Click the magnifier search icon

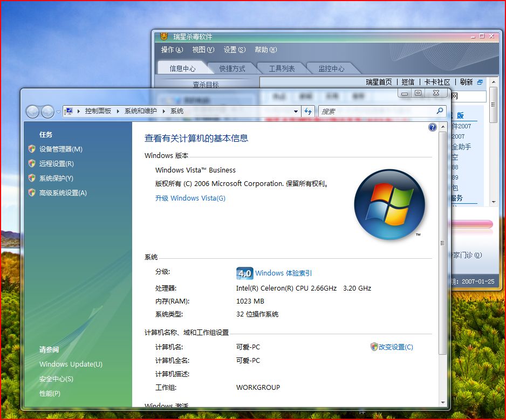[440, 111]
